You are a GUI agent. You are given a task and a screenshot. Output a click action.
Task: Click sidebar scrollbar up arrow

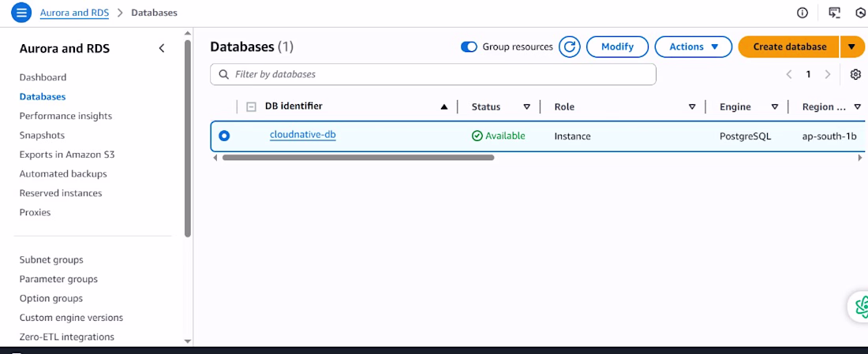(188, 34)
